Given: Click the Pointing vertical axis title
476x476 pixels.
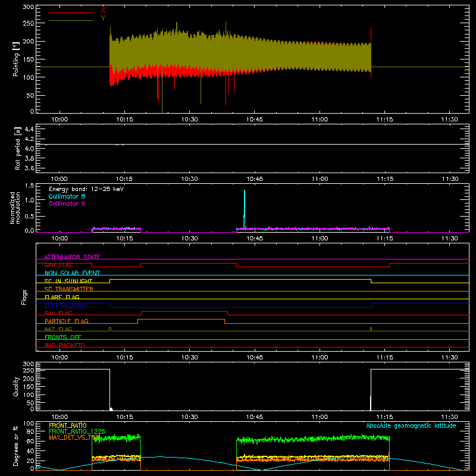Looking at the screenshot, I should point(16,59).
